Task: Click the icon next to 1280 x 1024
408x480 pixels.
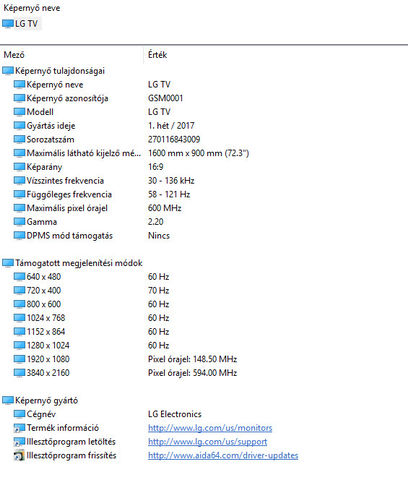Action: click(19, 345)
